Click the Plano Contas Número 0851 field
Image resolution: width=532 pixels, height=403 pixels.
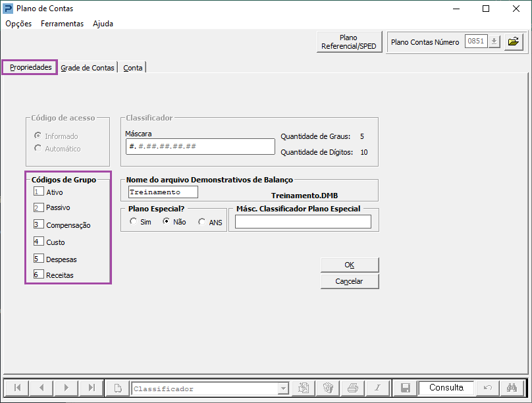coord(476,41)
